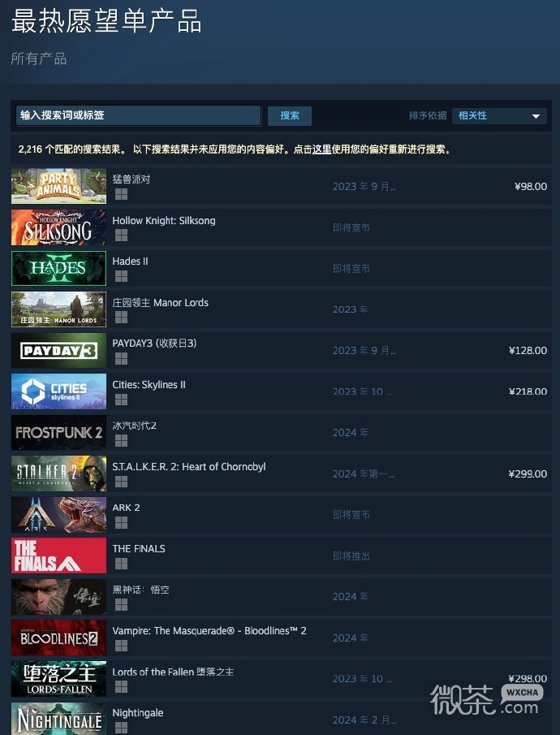Open the Silksong capsule image

click(58, 227)
